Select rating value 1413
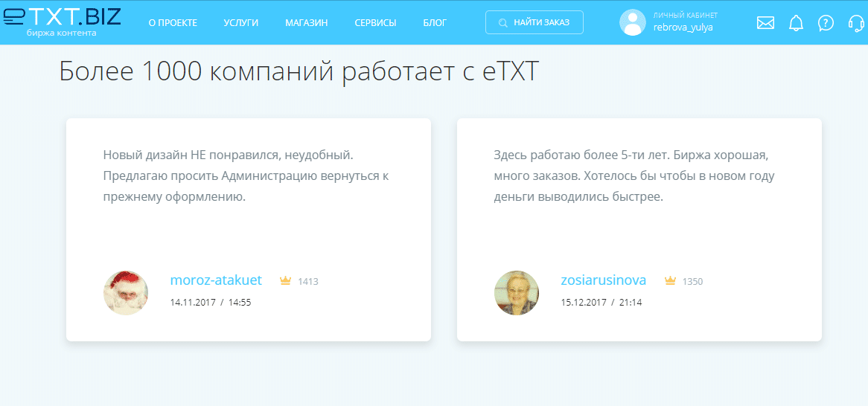Image resolution: width=868 pixels, height=406 pixels. pyautogui.click(x=307, y=282)
